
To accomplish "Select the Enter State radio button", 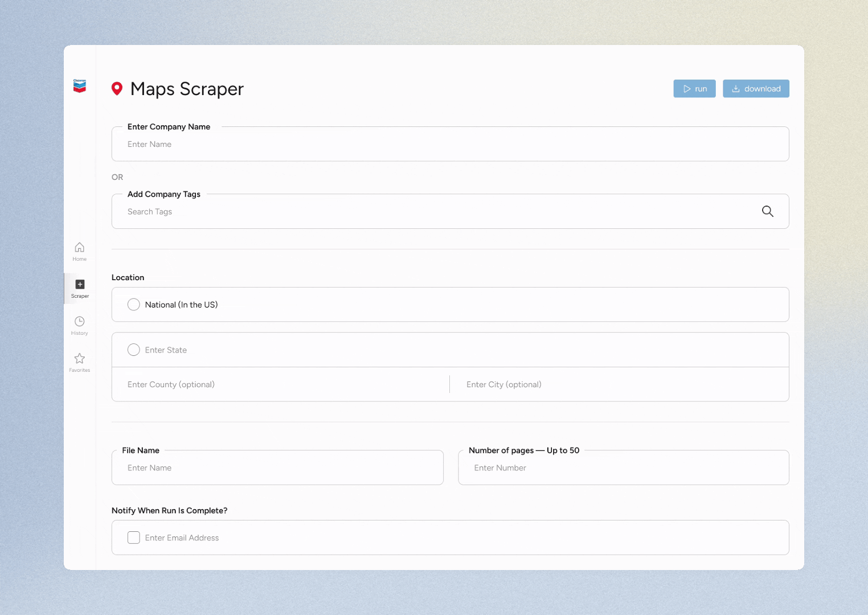I will coord(134,350).
